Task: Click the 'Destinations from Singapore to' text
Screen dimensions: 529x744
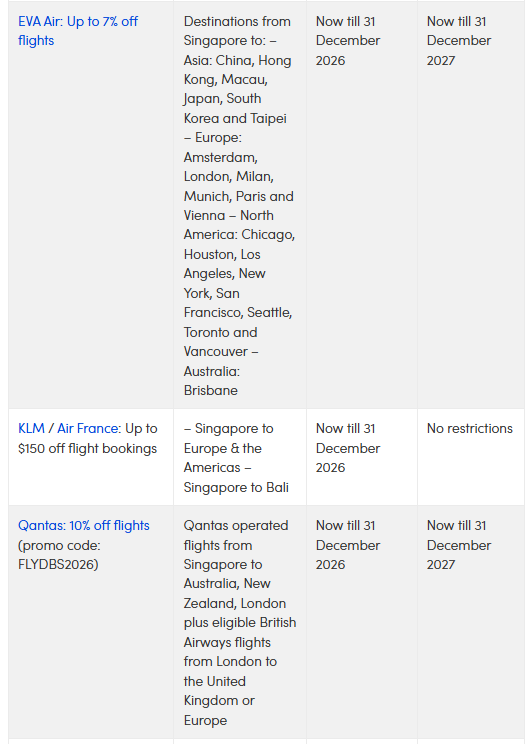Action: point(237,31)
